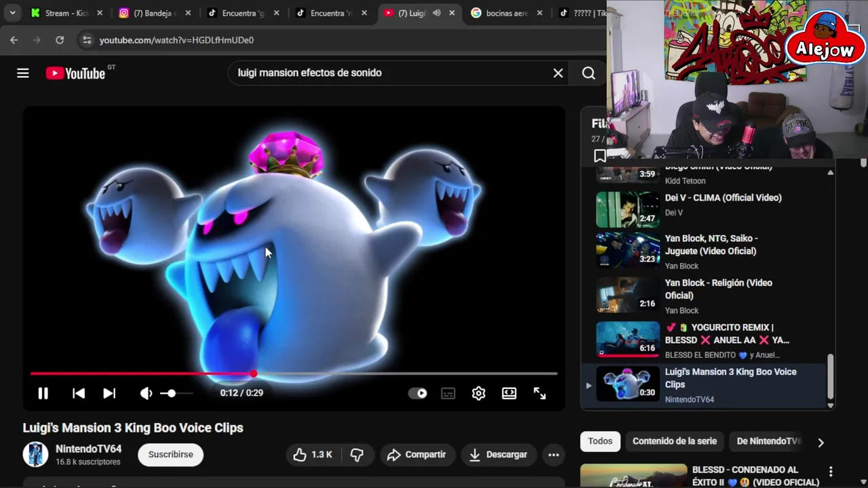Save the playlist with the bookmark icon
Viewport: 868px width, 488px height.
(x=600, y=157)
